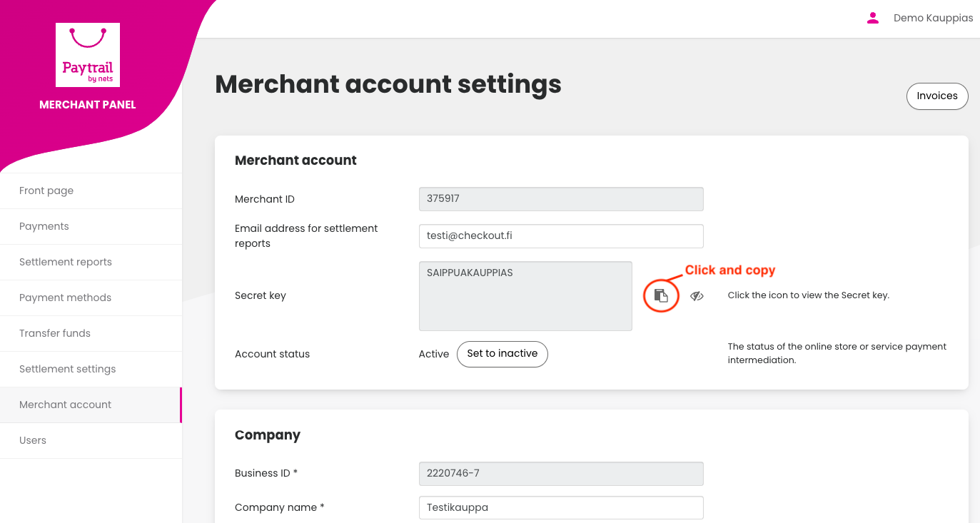The height and width of the screenshot is (523, 980).
Task: Click the Secret key text area
Action: [525, 296]
